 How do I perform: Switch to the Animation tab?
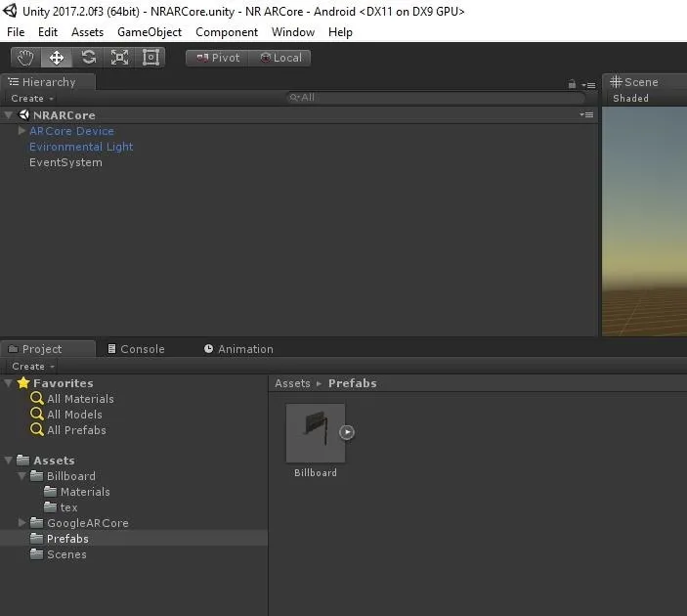[238, 349]
